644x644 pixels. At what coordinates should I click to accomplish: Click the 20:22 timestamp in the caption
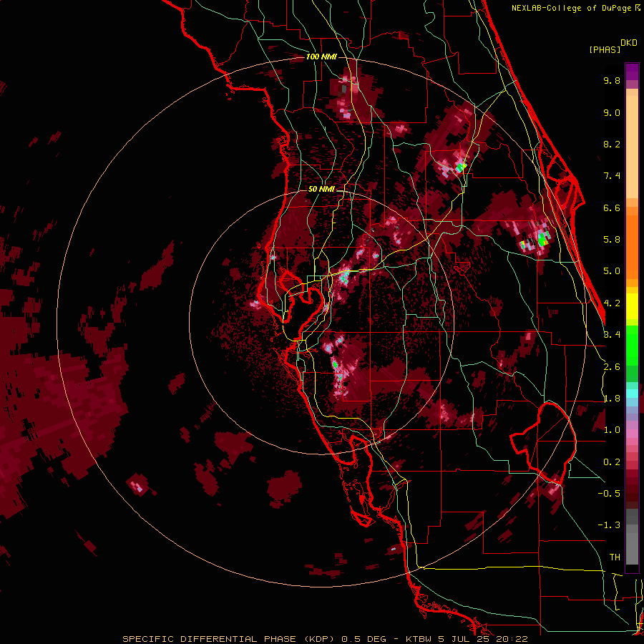point(512,639)
